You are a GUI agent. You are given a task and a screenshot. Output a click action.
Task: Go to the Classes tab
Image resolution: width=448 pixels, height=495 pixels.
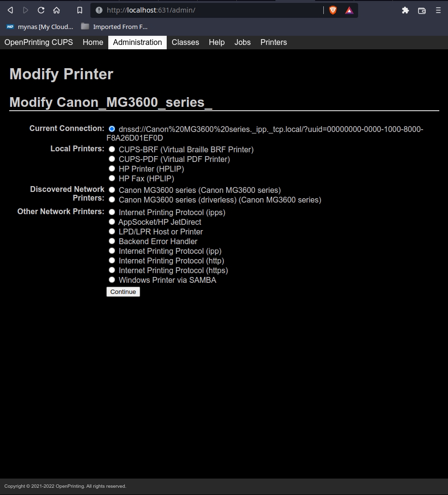click(185, 43)
